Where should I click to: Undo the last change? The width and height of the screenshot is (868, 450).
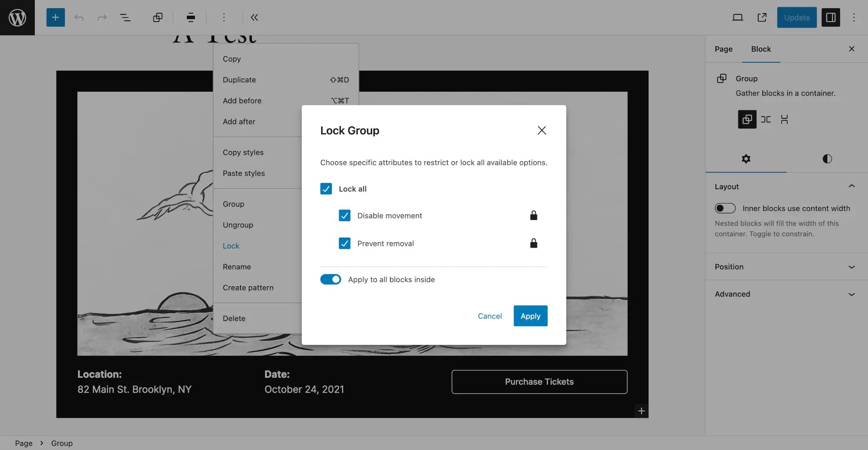pos(79,17)
